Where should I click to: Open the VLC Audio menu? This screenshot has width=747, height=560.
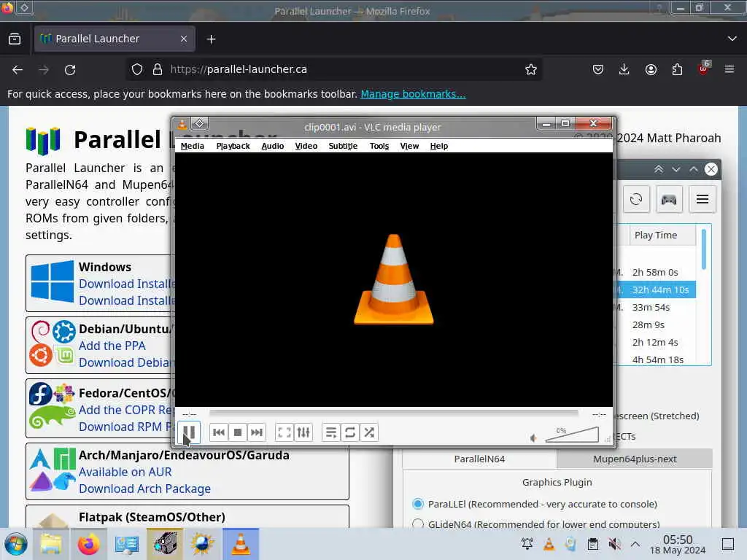click(273, 146)
